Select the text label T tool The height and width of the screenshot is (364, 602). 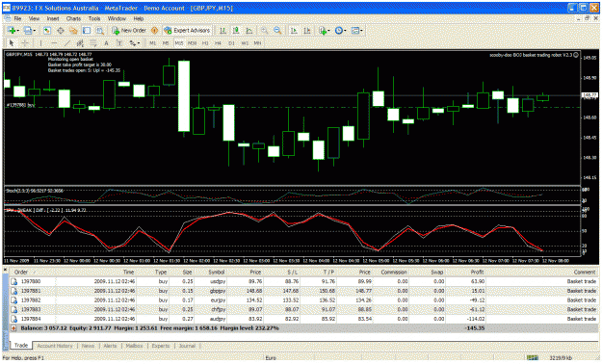click(119, 43)
